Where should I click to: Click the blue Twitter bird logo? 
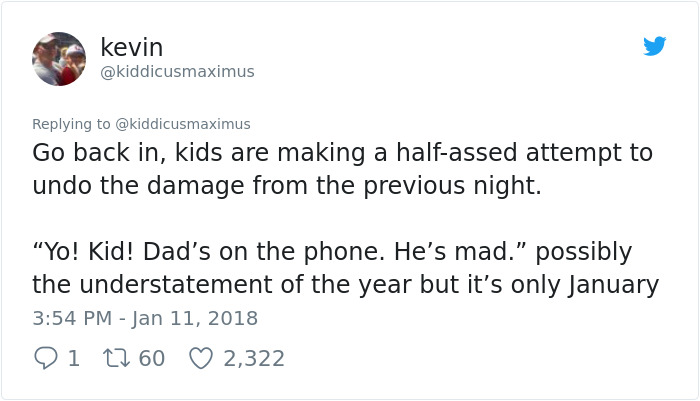pyautogui.click(x=654, y=46)
